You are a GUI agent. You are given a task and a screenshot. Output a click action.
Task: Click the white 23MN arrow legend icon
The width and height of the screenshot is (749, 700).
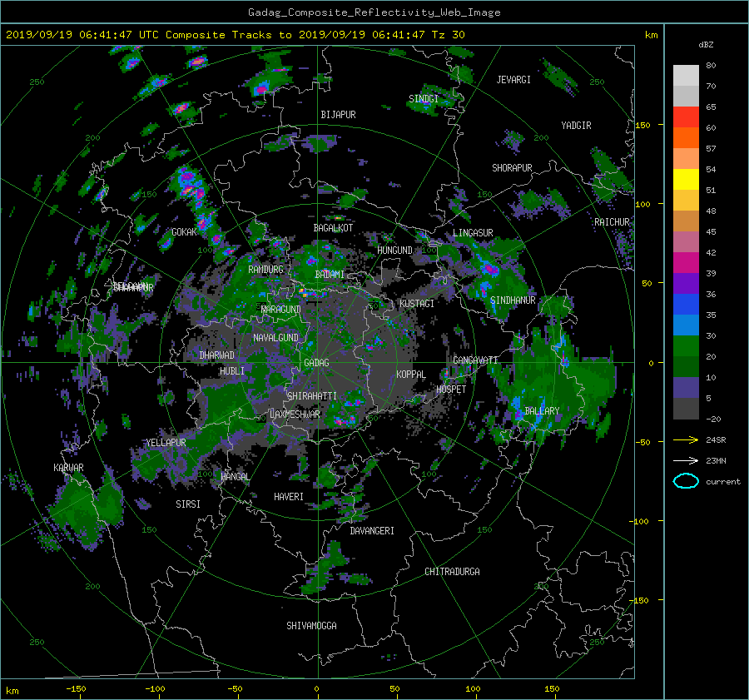tap(686, 460)
